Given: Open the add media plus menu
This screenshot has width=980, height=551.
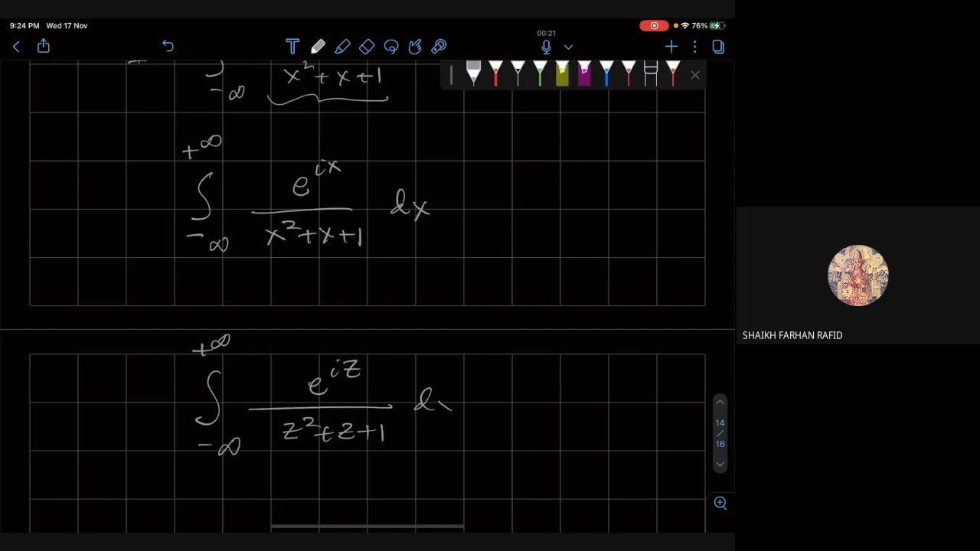Looking at the screenshot, I should [x=671, y=47].
